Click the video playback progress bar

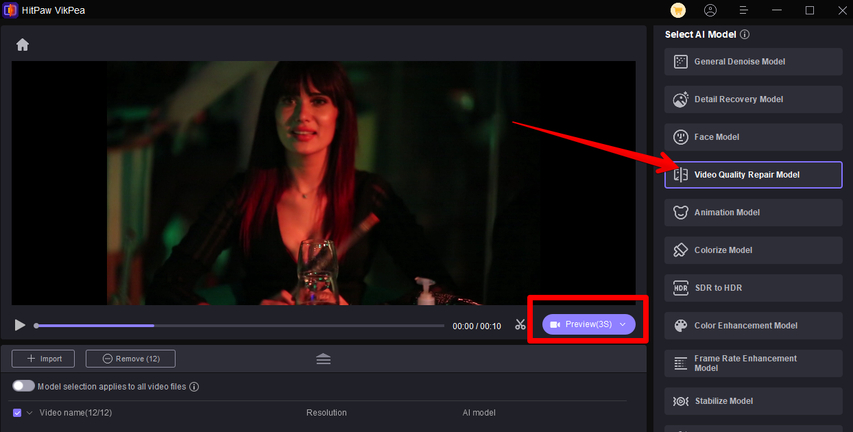240,325
